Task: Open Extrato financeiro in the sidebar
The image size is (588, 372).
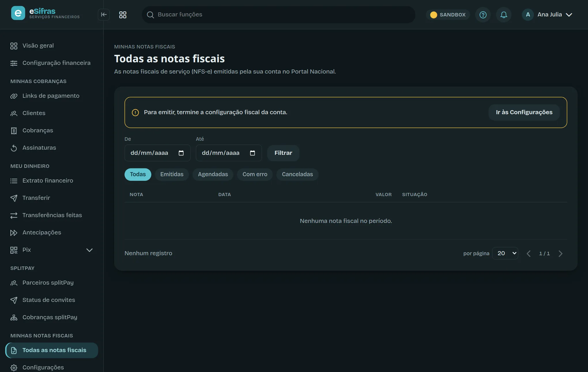Action: pos(52,181)
